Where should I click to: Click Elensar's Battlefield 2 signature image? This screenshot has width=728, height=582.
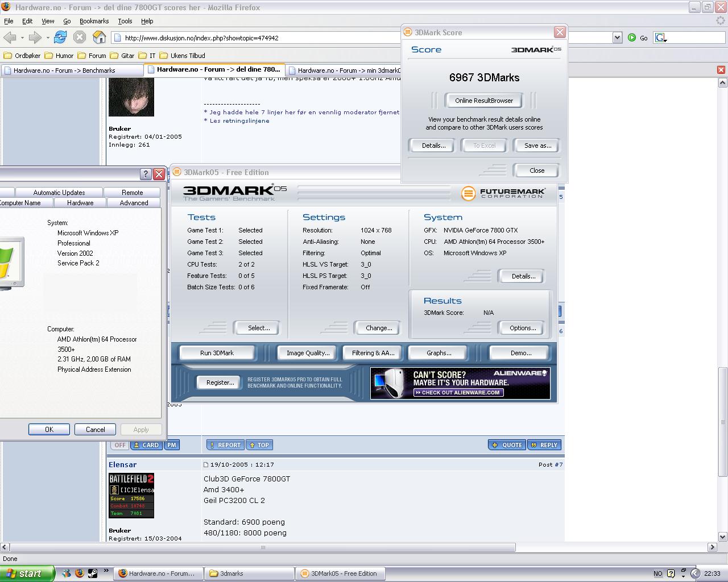[x=131, y=496]
